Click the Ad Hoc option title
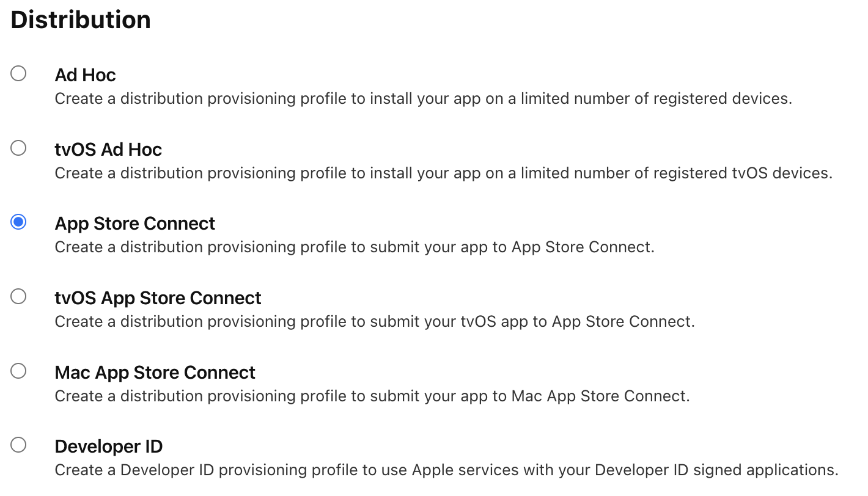 point(85,75)
